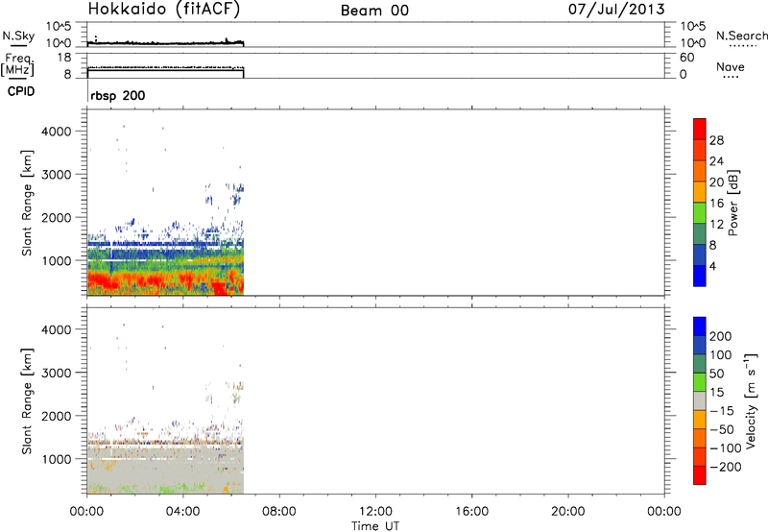This screenshot has width=768, height=532.
Task: Click the '12:00' time tick label
Action: (x=375, y=512)
